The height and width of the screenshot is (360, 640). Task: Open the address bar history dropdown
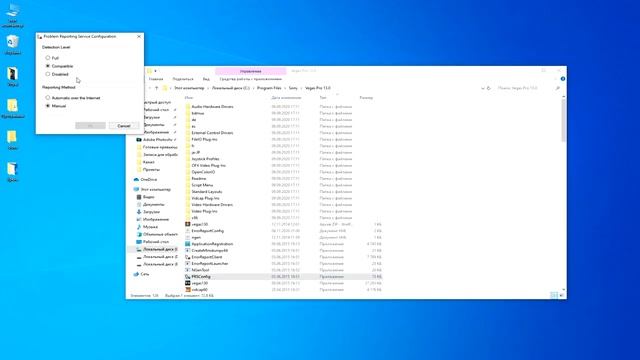483,88
